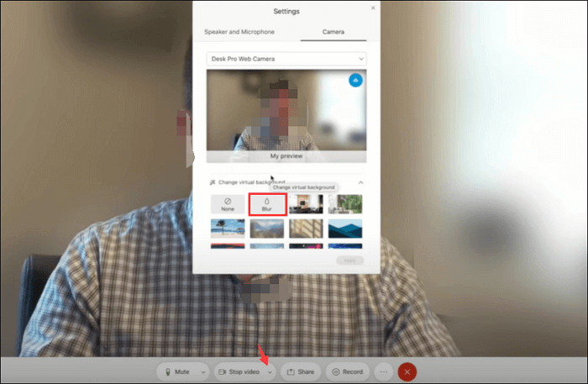
Task: Start recording with the Record button
Action: [x=347, y=371]
